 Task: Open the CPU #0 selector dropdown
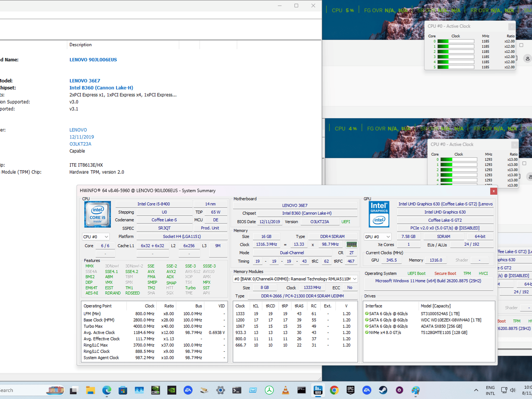96,237
